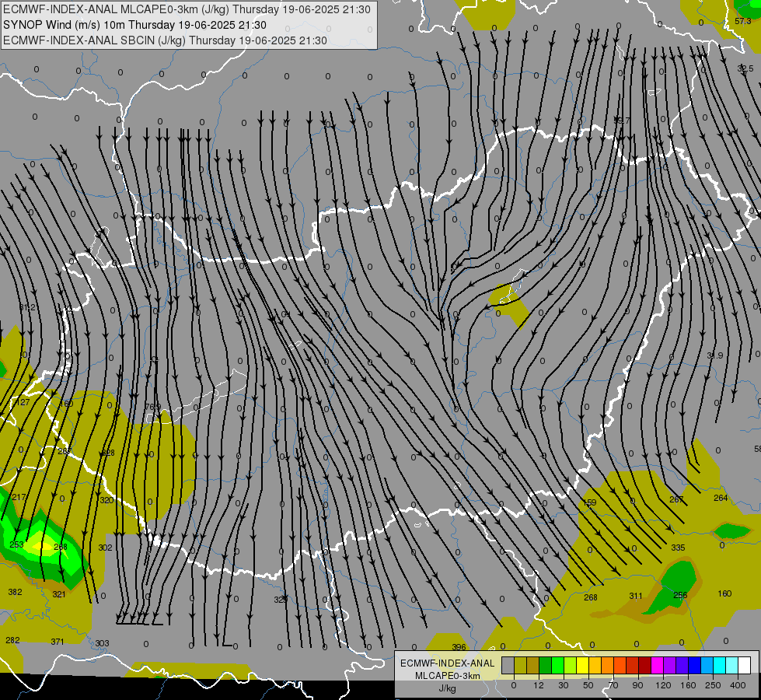
Task: Click the map value '31.9'
Action: click(x=715, y=355)
